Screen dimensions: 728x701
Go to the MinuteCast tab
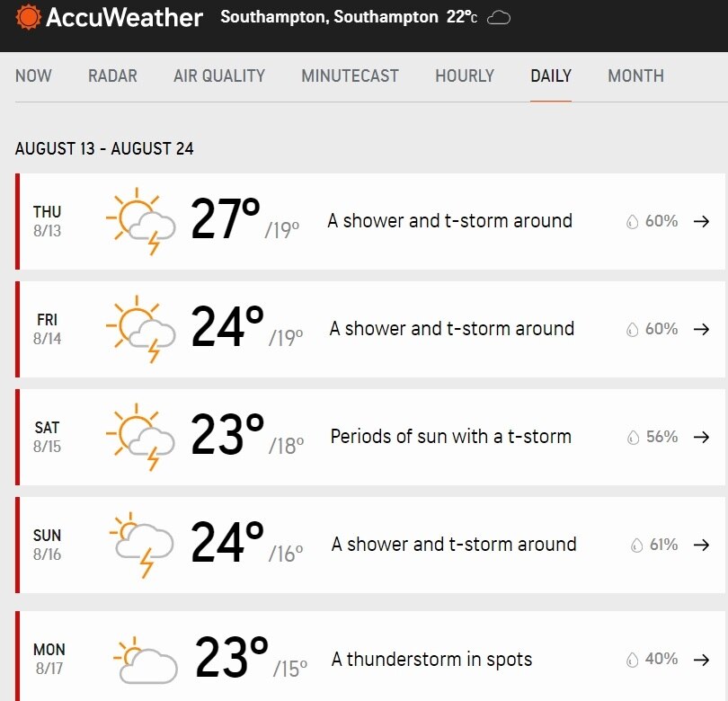point(350,76)
